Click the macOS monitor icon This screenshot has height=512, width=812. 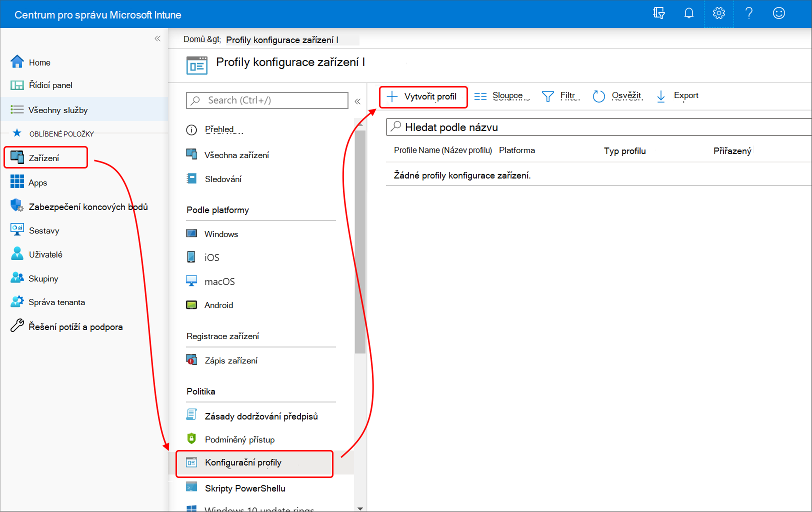coord(191,280)
